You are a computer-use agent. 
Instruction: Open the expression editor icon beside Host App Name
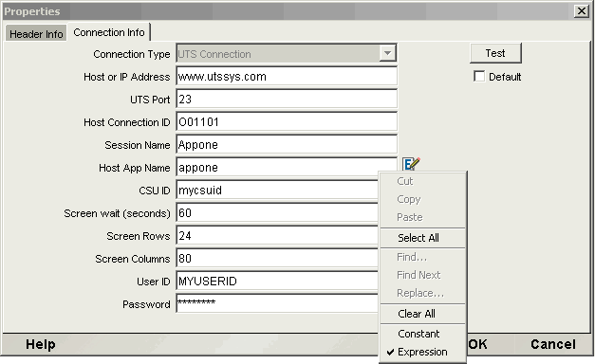[x=411, y=164]
